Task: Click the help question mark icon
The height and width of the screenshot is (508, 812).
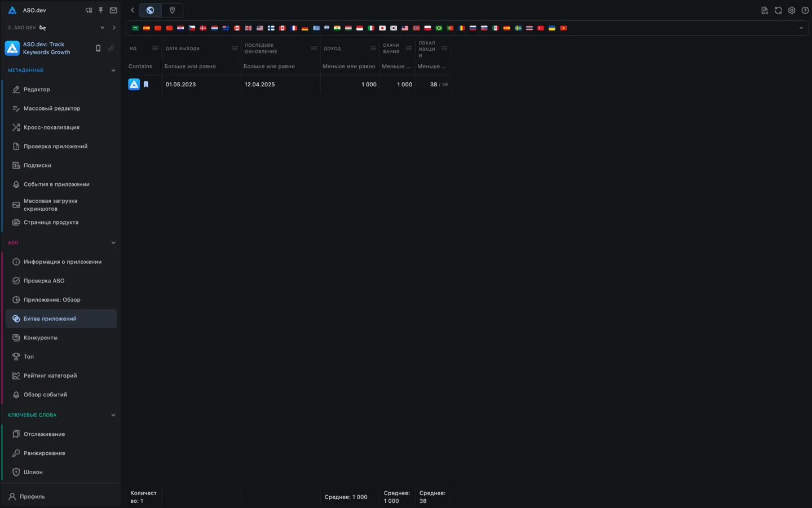Action: click(805, 10)
